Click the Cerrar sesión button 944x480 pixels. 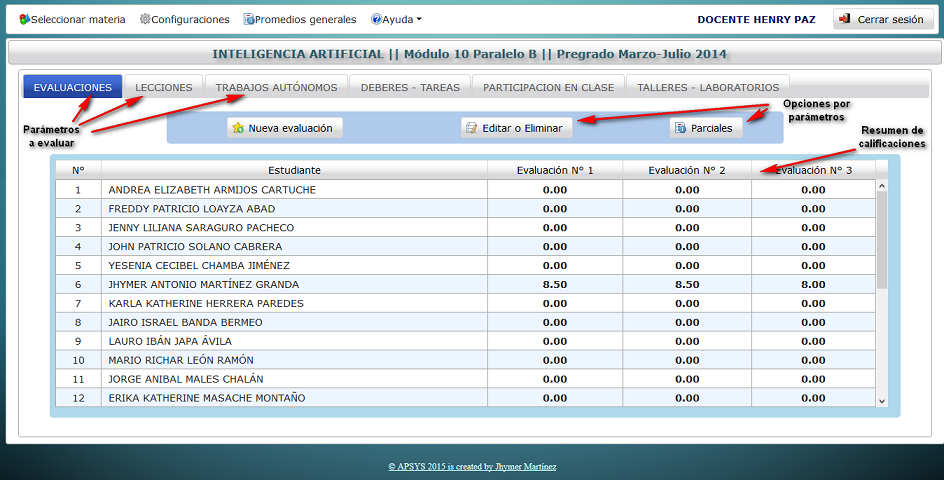point(883,19)
